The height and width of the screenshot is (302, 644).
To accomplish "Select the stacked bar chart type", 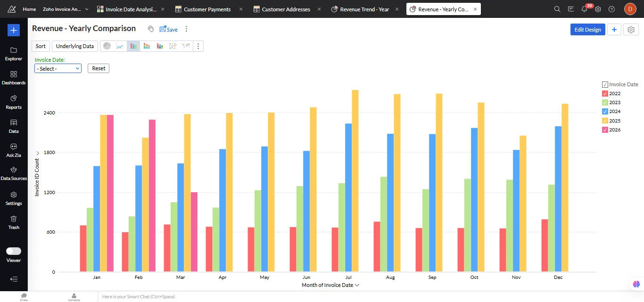I will (x=147, y=46).
